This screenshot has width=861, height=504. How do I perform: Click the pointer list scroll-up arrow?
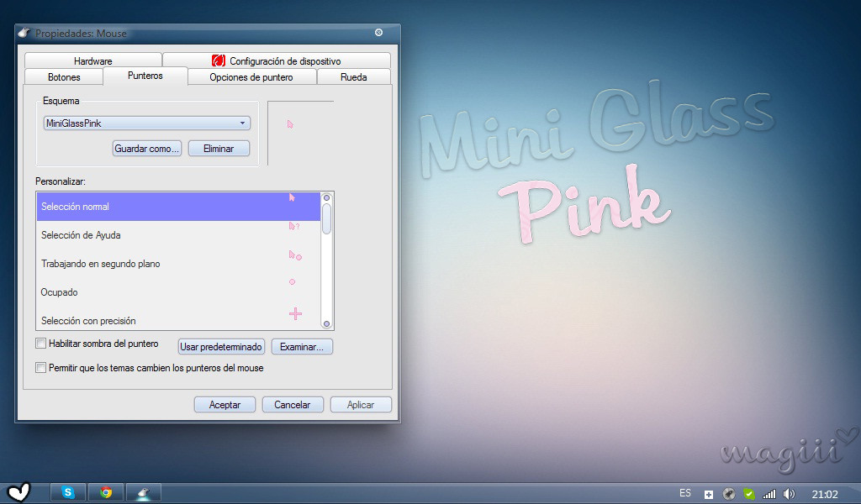click(327, 197)
